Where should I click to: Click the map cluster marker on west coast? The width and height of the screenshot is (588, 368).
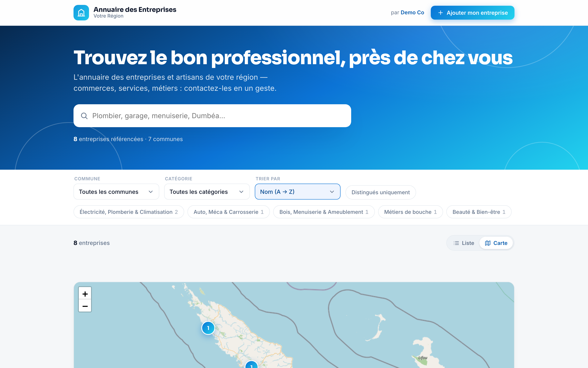coord(208,328)
